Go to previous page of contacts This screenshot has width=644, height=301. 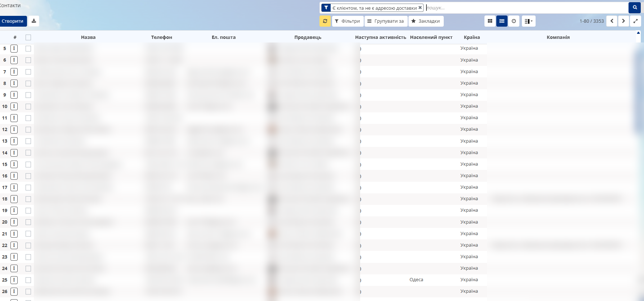point(612,21)
